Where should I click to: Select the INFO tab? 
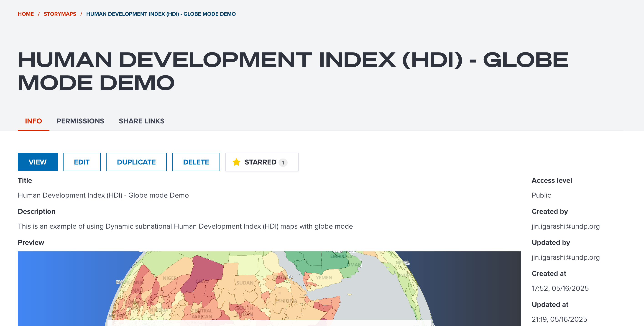pos(33,121)
